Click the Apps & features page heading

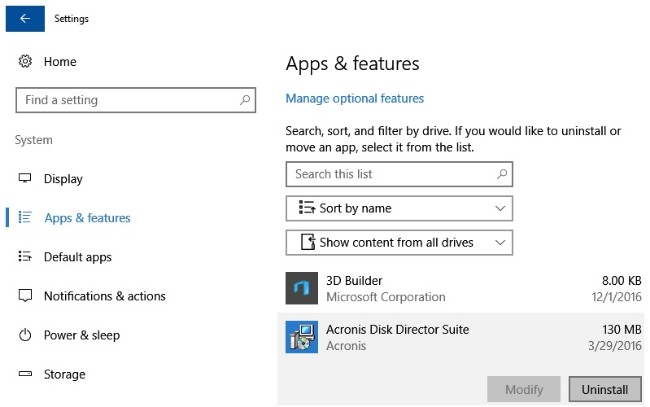tap(352, 64)
